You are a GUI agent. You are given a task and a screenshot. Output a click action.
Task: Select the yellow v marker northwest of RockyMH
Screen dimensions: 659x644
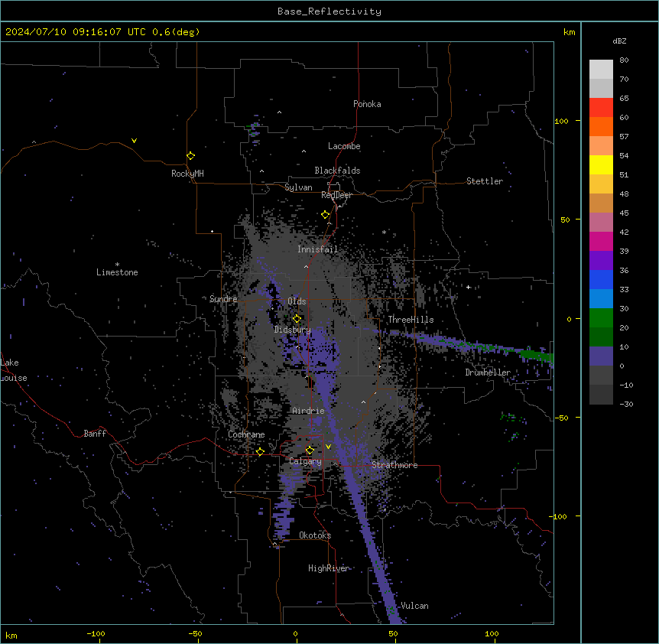(x=134, y=141)
